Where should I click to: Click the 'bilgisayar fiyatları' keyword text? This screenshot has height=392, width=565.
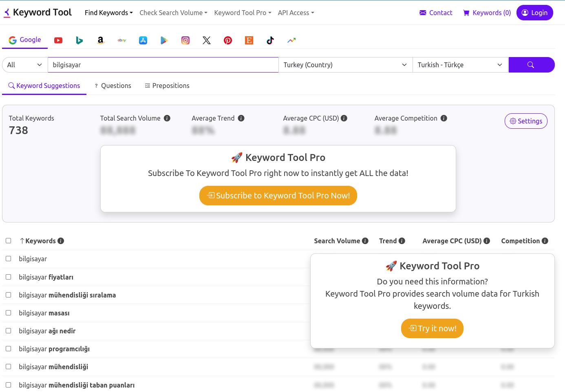coord(46,277)
